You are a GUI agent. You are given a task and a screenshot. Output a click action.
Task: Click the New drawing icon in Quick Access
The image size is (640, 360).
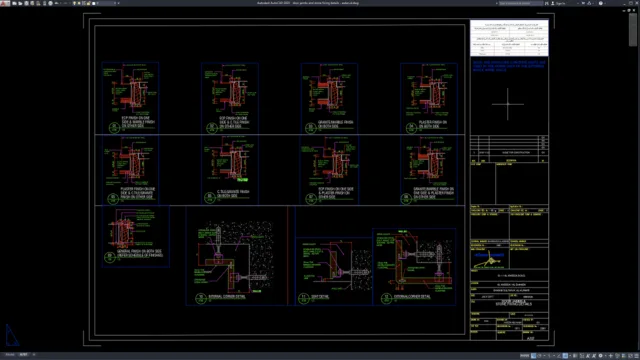click(14, 3)
